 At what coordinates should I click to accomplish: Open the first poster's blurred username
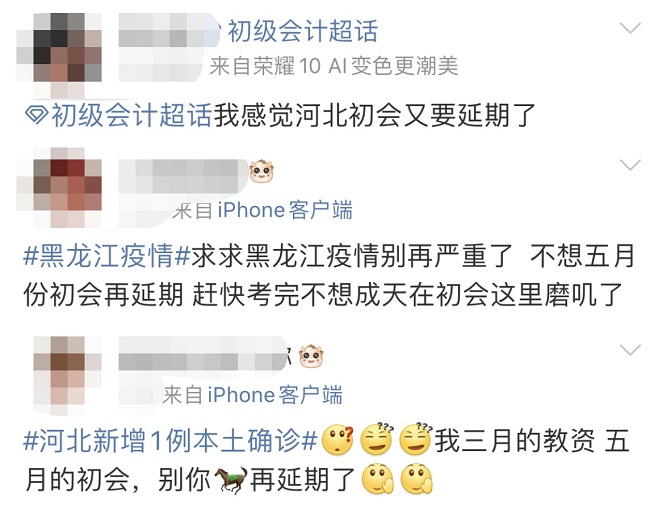point(168,46)
